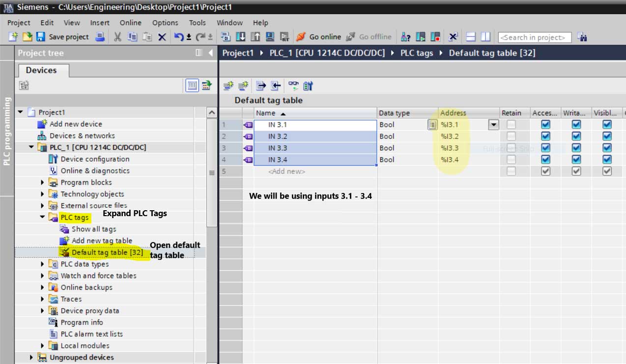
Task: Open the data type picker for IN 3.1
Action: click(x=432, y=125)
